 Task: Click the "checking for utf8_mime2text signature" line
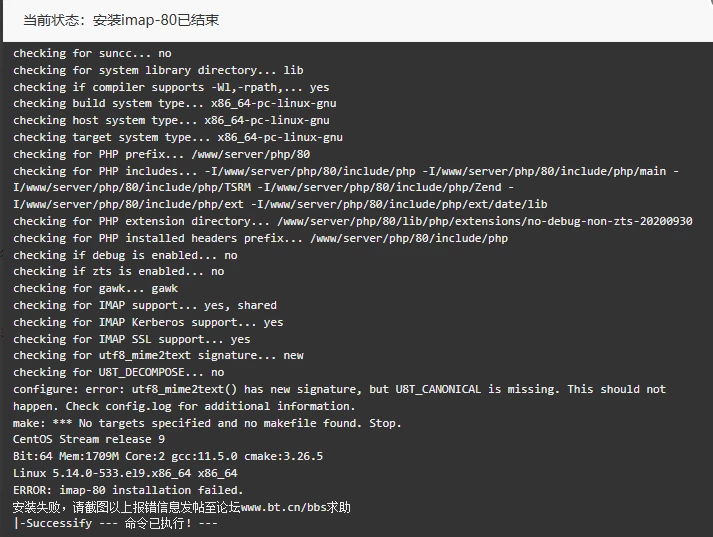(x=158, y=355)
